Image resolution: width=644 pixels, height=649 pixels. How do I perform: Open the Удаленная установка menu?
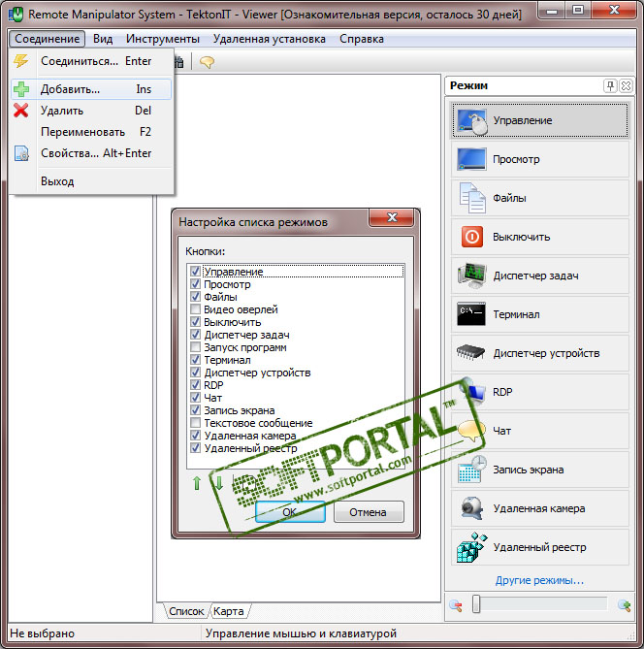[270, 39]
